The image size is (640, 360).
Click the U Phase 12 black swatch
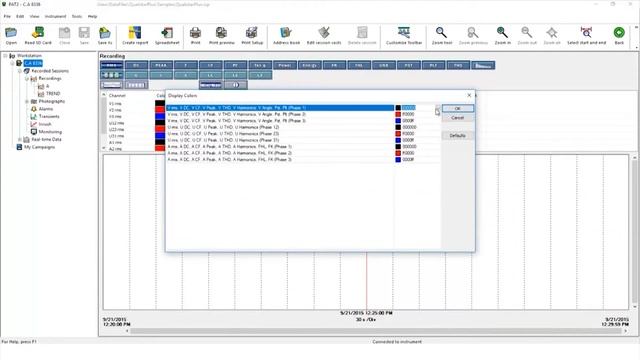(398, 127)
